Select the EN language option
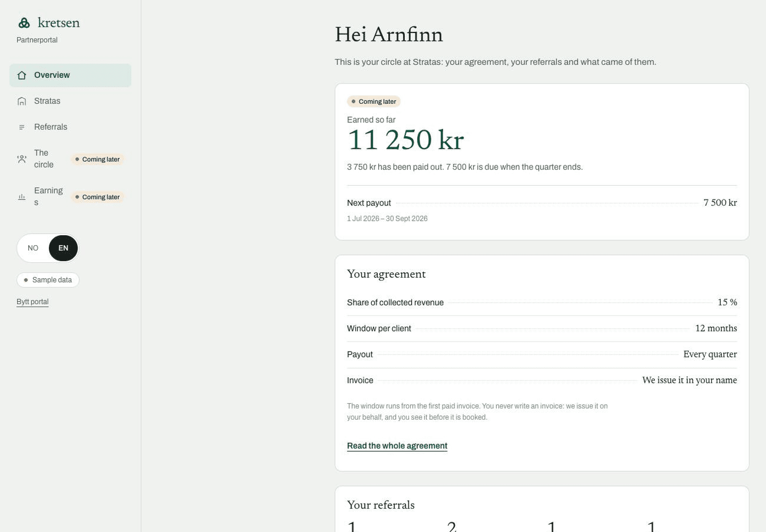This screenshot has height=532, width=766. pyautogui.click(x=63, y=248)
